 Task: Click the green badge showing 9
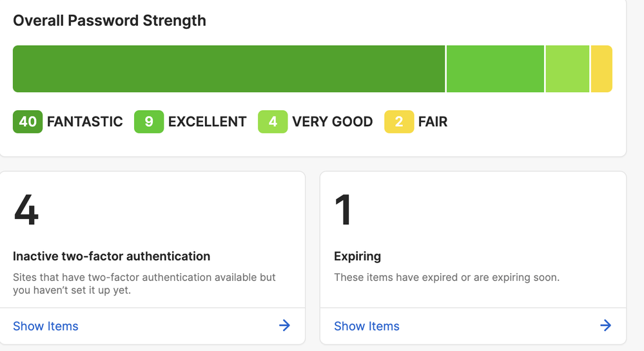(x=149, y=122)
